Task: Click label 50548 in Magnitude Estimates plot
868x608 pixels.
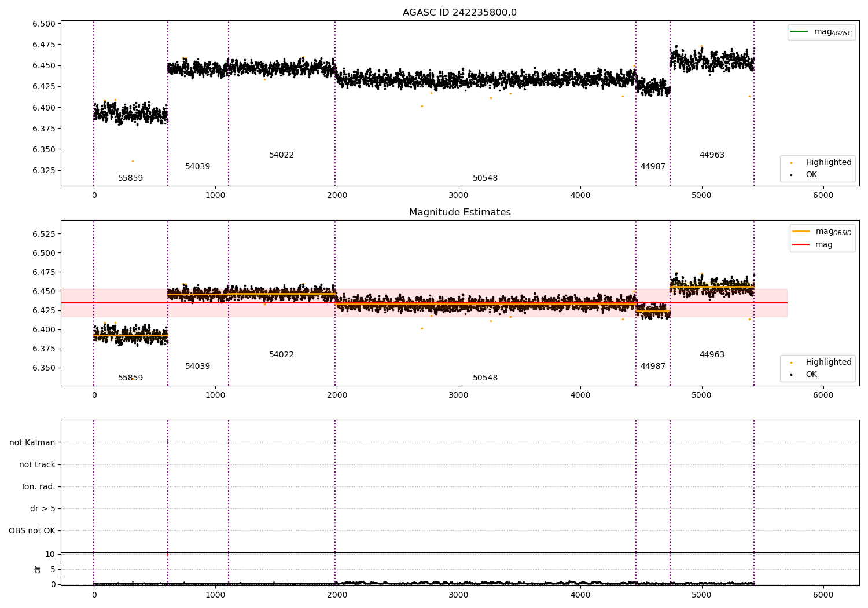Action: [485, 378]
